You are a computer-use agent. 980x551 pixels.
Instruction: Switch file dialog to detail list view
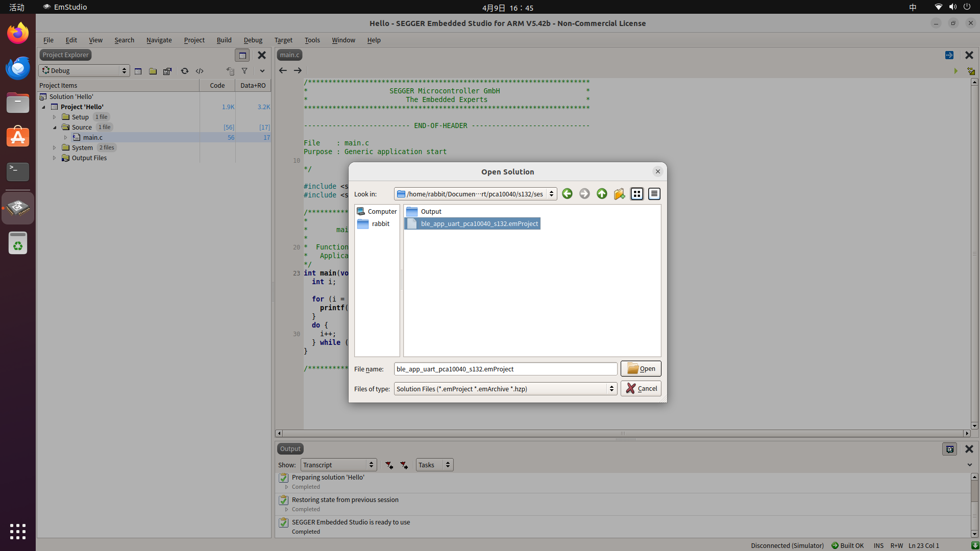[x=654, y=194]
